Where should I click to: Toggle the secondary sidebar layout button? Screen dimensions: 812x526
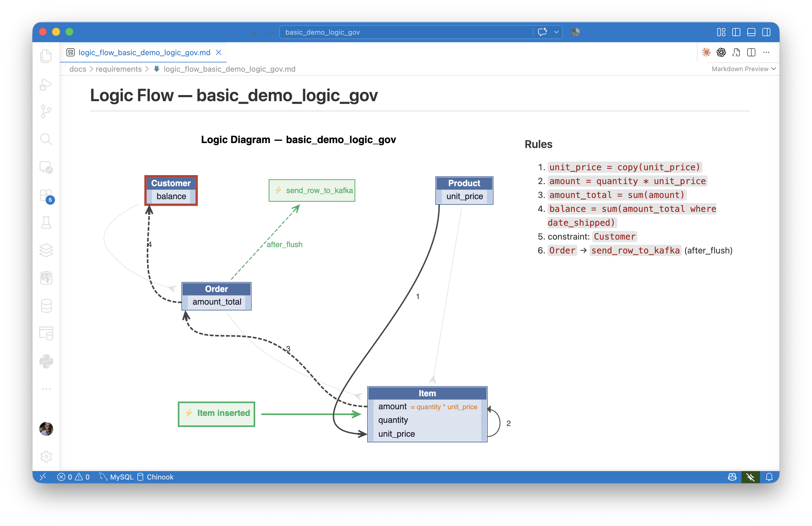click(x=766, y=32)
